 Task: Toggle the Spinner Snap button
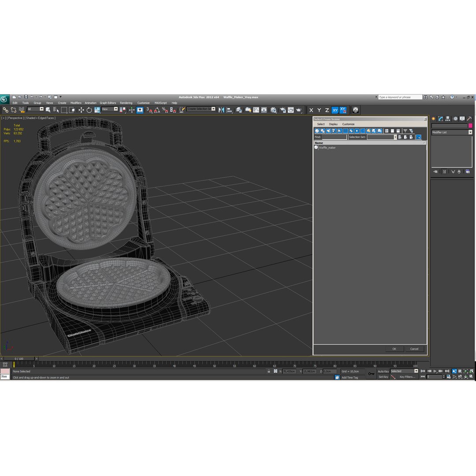[x=173, y=110]
